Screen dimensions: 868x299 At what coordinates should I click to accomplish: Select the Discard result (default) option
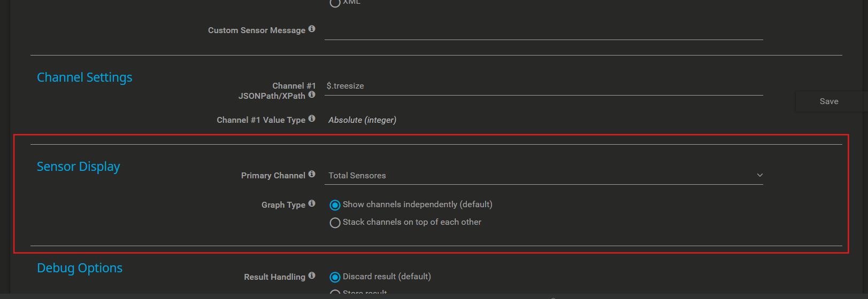click(335, 277)
